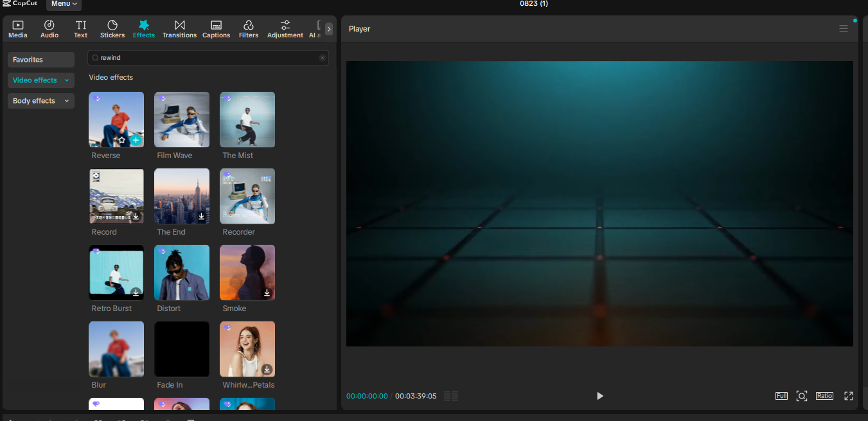Click the Film Wave label
Viewport: 868px width, 421px height.
point(175,156)
